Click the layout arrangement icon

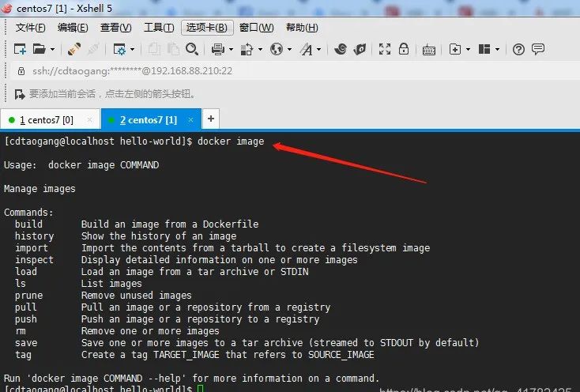484,49
